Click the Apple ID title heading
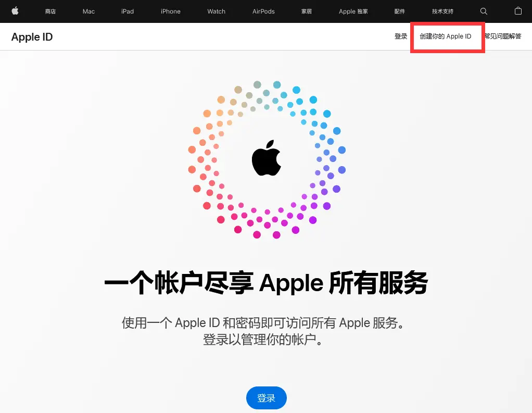532x413 pixels. 32,36
